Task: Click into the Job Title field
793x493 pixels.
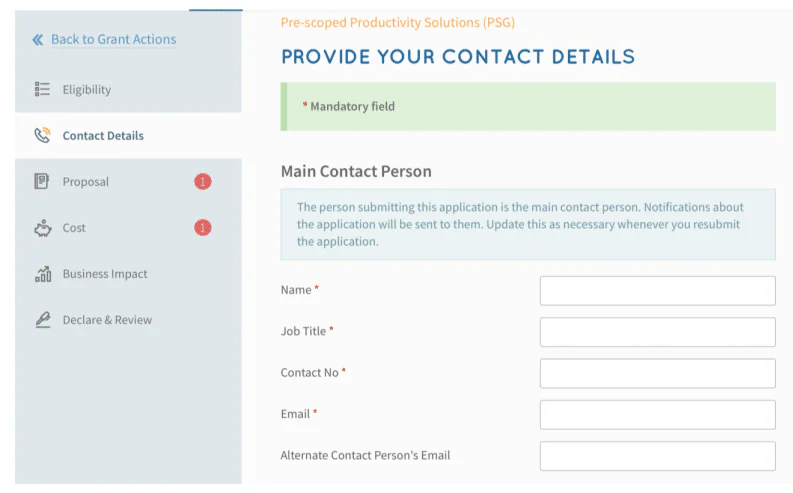Action: pos(657,332)
